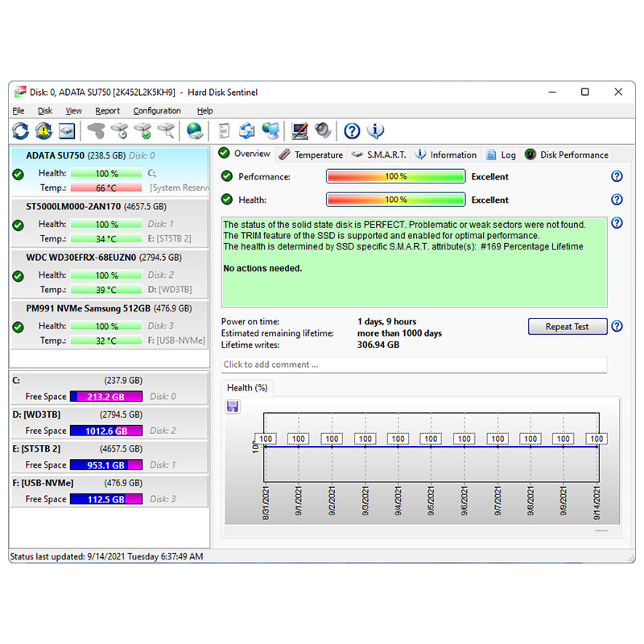Click the report document toolbar icon

(224, 131)
